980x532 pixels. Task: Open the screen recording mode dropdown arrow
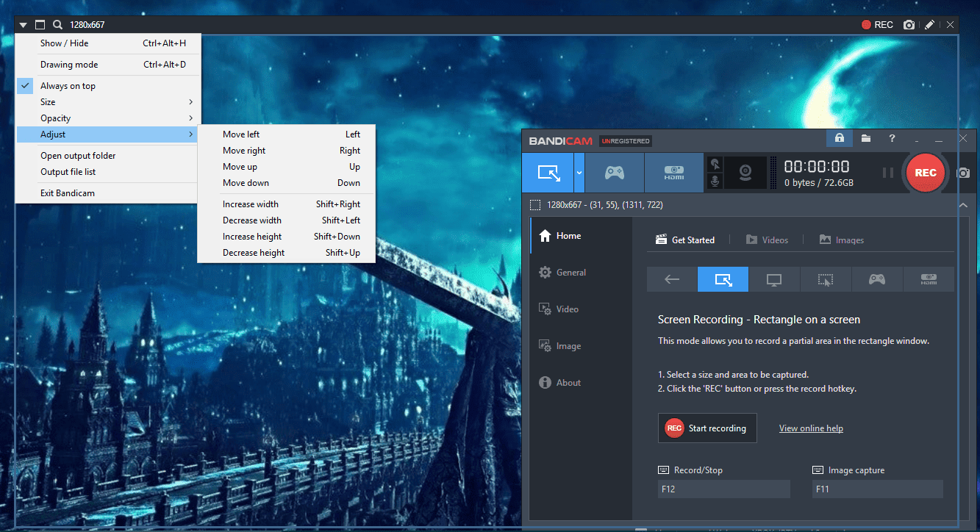point(579,173)
